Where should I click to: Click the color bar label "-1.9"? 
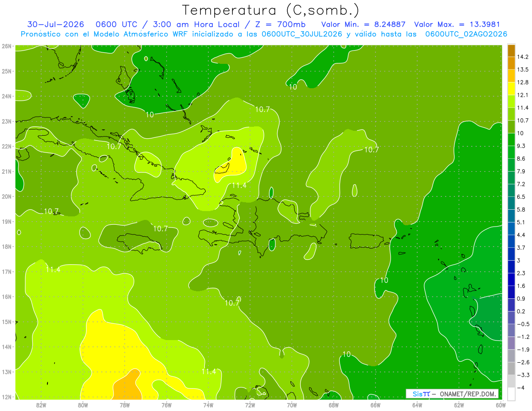(523, 349)
